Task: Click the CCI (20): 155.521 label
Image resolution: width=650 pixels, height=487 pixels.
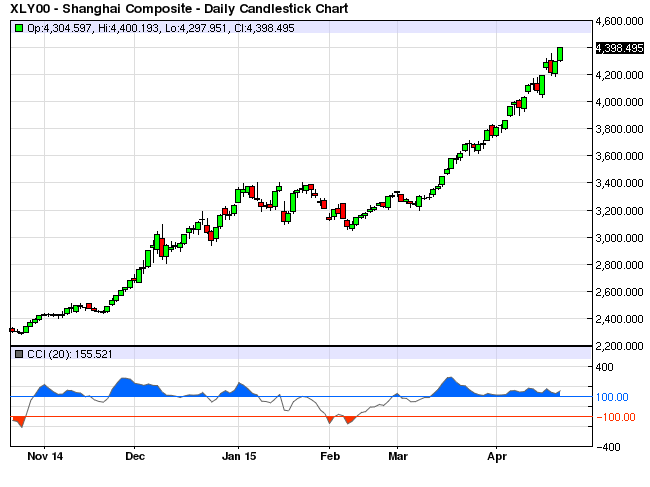Action: point(70,354)
